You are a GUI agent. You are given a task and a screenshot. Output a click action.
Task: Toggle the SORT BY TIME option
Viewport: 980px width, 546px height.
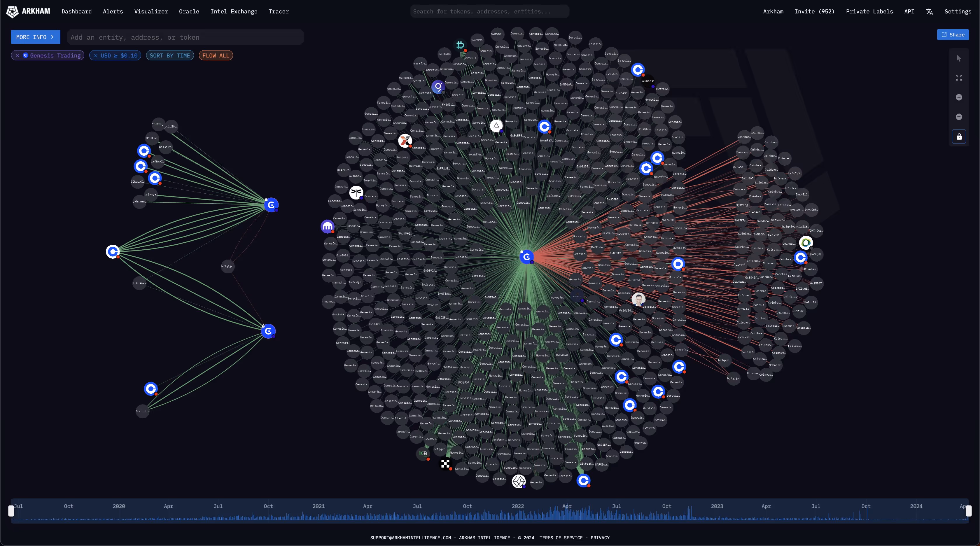[170, 55]
